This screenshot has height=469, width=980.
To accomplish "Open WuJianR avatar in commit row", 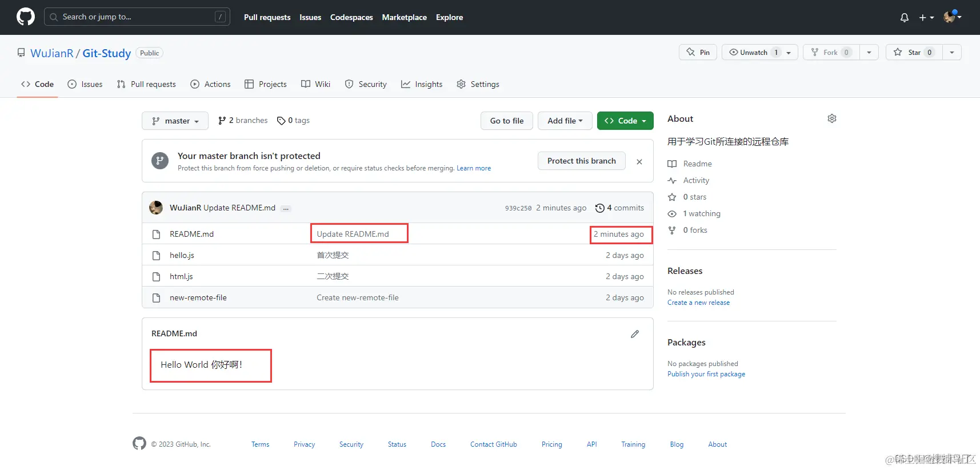I will click(x=156, y=208).
